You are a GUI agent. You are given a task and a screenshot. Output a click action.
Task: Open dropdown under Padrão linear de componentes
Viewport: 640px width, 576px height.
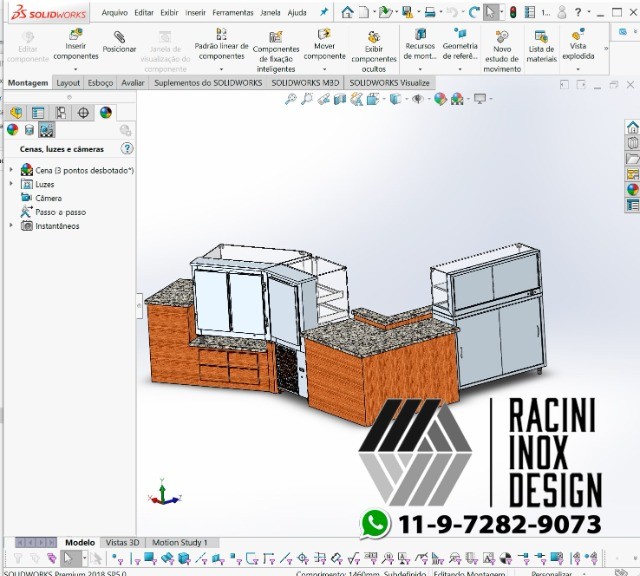(x=221, y=69)
